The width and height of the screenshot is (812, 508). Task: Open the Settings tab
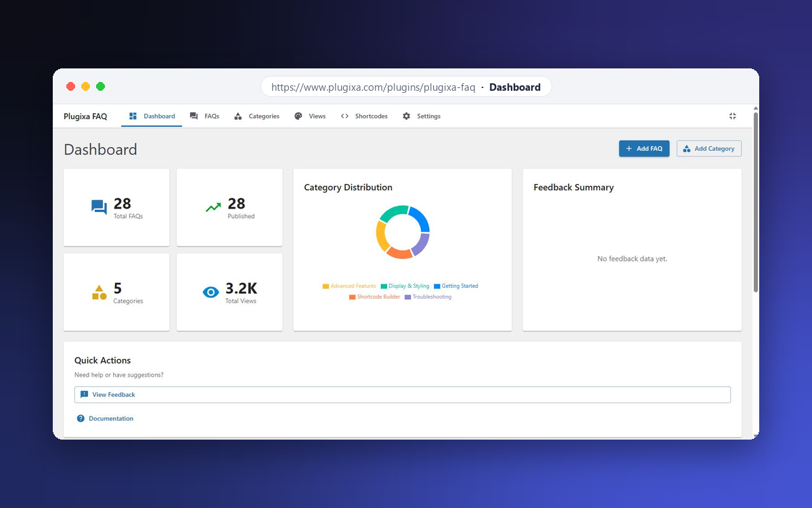tap(422, 116)
